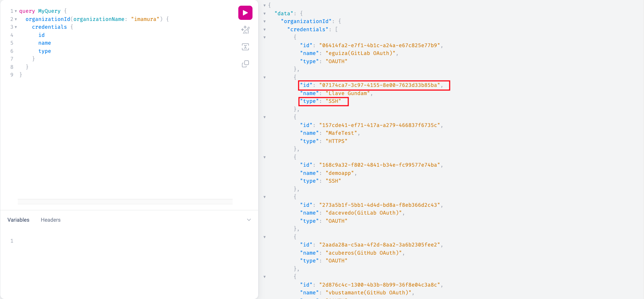Image resolution: width=644 pixels, height=299 pixels.
Task: Fold the credentials block on line 3
Action: tap(16, 27)
